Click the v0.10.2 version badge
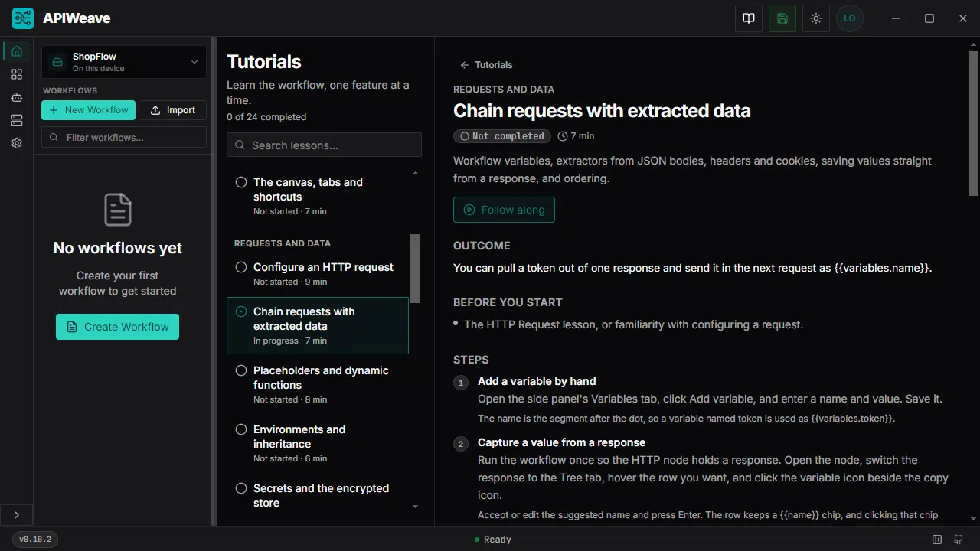This screenshot has width=980, height=551. point(36,540)
